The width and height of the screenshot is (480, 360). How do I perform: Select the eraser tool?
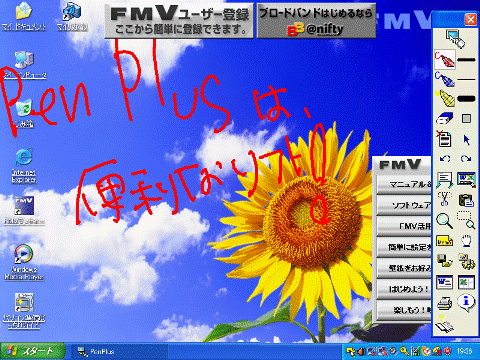click(x=445, y=118)
